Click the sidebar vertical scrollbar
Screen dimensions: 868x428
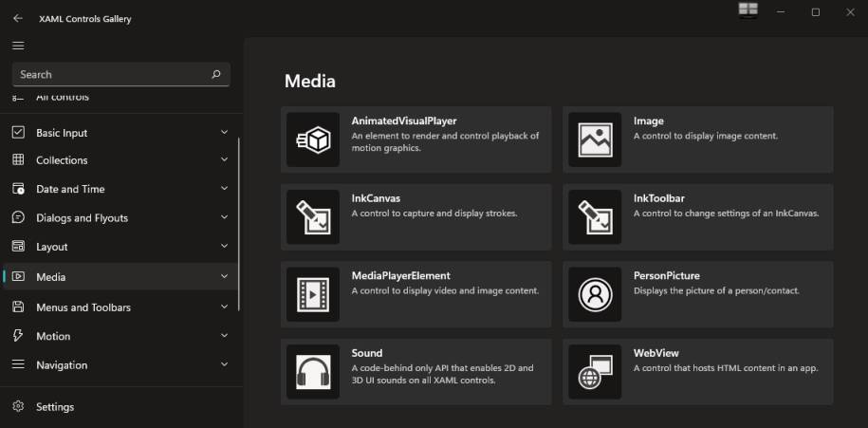click(x=239, y=224)
